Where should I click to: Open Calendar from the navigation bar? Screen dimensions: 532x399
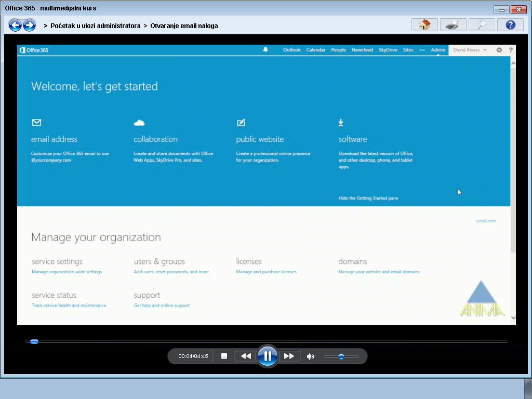click(x=316, y=50)
